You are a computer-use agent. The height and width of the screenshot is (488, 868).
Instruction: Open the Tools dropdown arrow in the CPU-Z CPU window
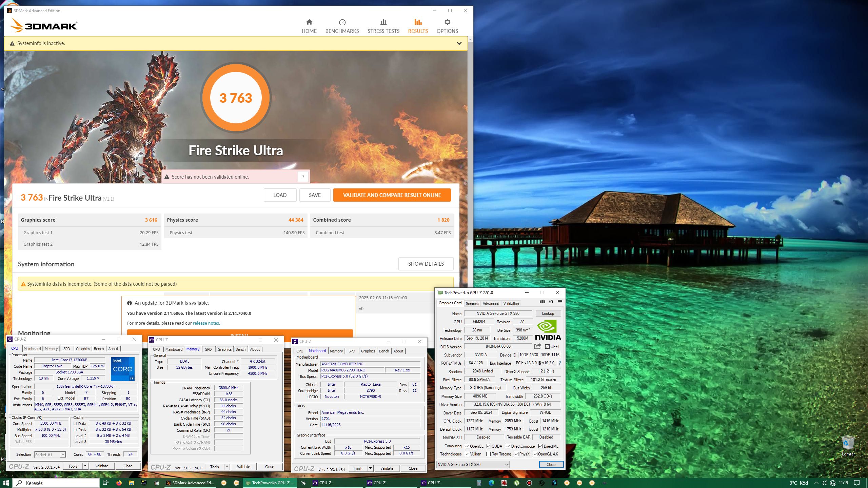(x=85, y=466)
